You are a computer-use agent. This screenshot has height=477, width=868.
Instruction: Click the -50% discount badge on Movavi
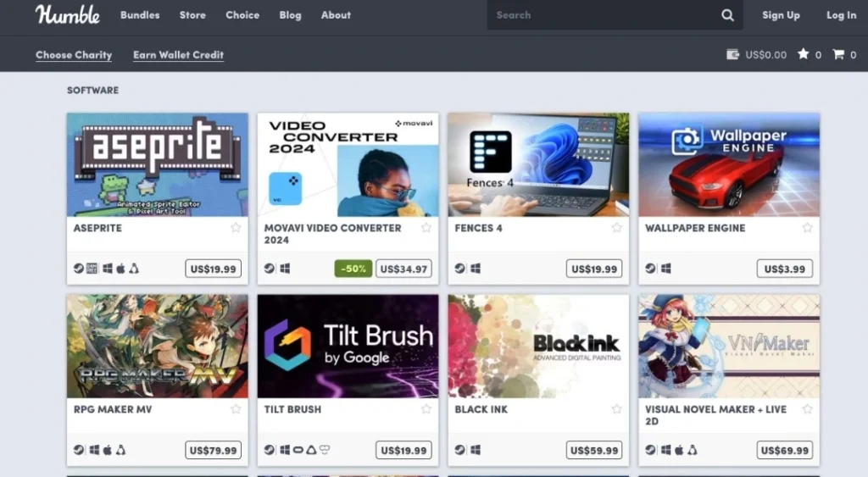[353, 269]
